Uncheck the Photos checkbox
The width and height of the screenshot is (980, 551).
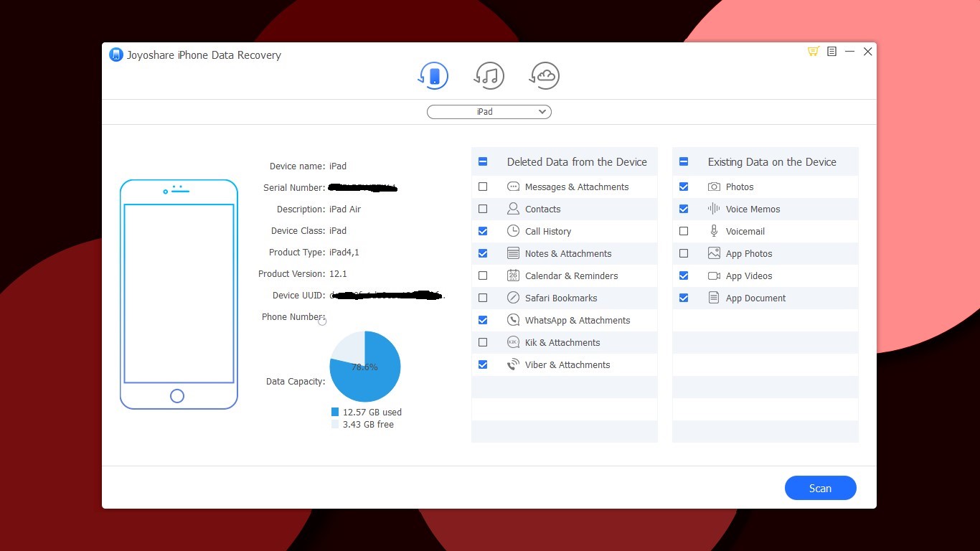pyautogui.click(x=684, y=187)
